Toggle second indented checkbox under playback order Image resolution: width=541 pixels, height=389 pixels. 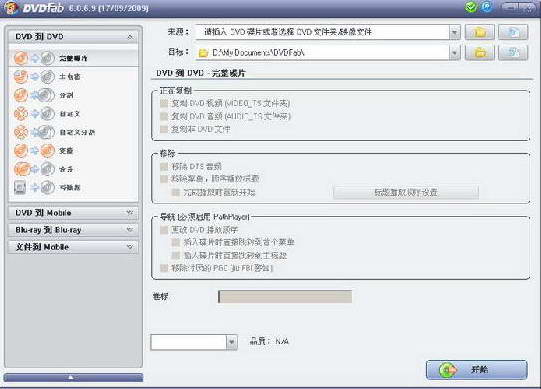click(x=176, y=255)
